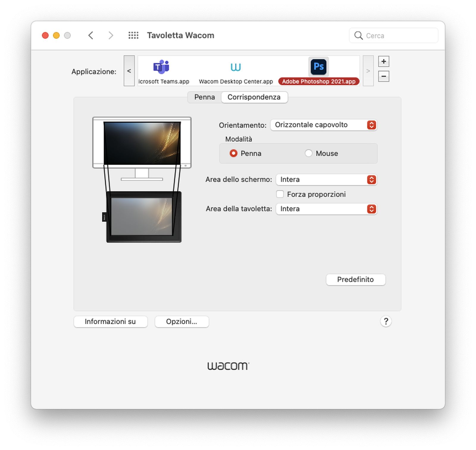Enable the Forza proporzioni checkbox
The height and width of the screenshot is (450, 476).
280,194
